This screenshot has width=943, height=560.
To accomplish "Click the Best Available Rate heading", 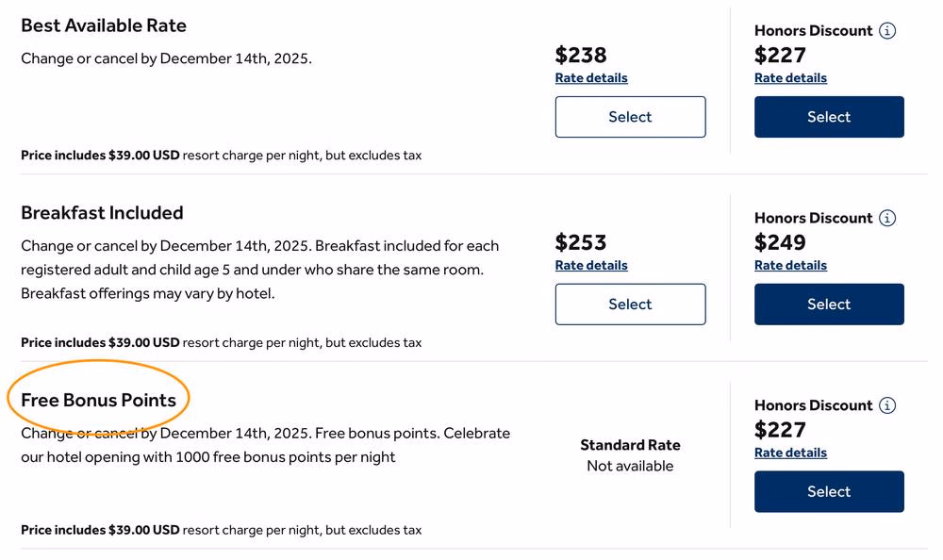I will coord(104,25).
